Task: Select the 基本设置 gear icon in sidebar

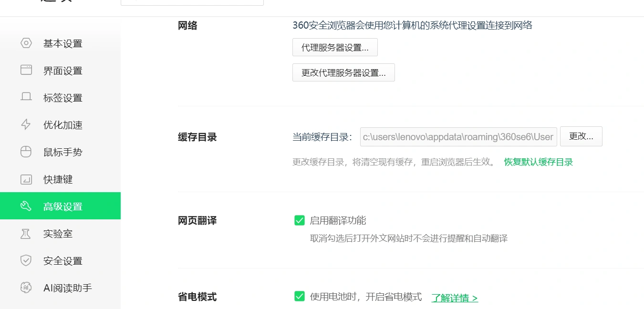Action: click(26, 43)
